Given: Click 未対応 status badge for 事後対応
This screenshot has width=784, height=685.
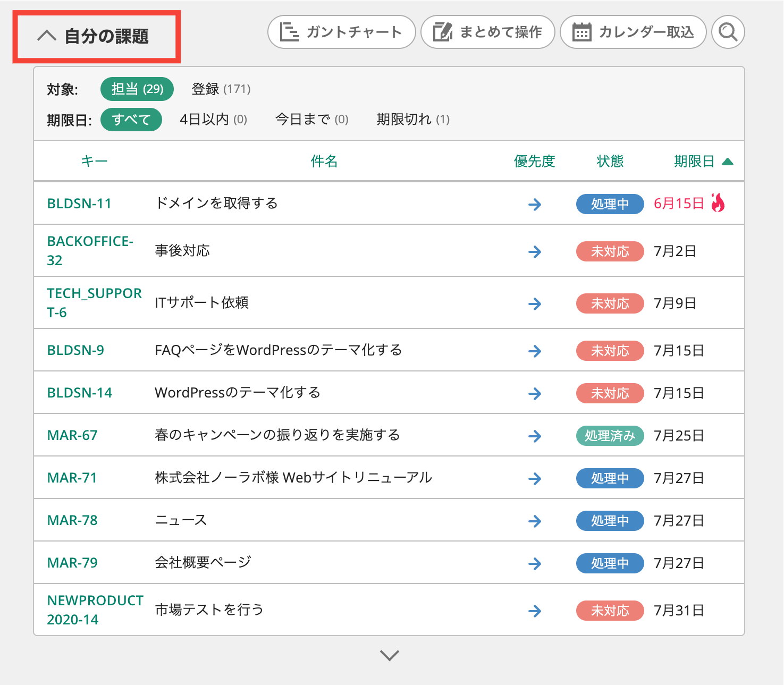Looking at the screenshot, I should (x=610, y=251).
